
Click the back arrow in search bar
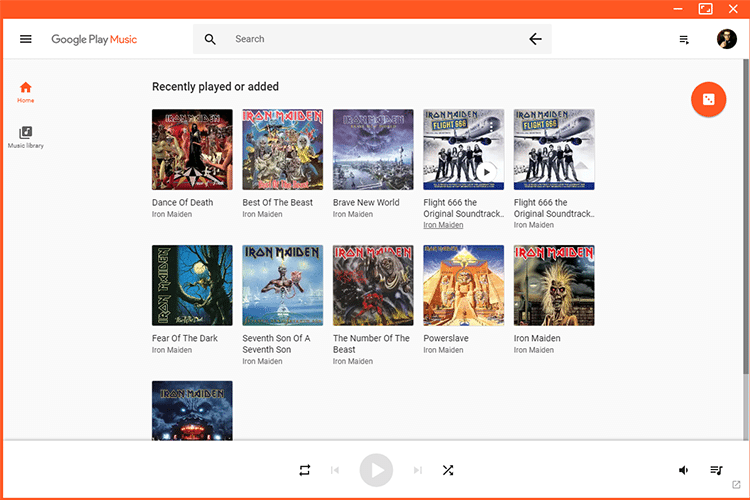(x=535, y=39)
